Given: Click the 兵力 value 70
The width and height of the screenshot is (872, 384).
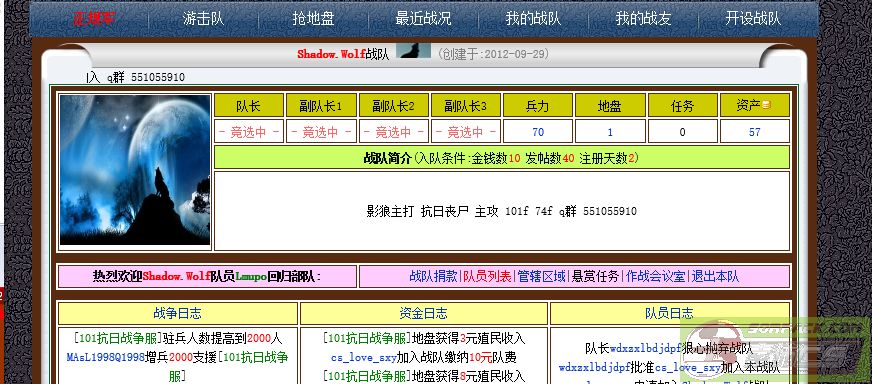Looking at the screenshot, I should [538, 132].
